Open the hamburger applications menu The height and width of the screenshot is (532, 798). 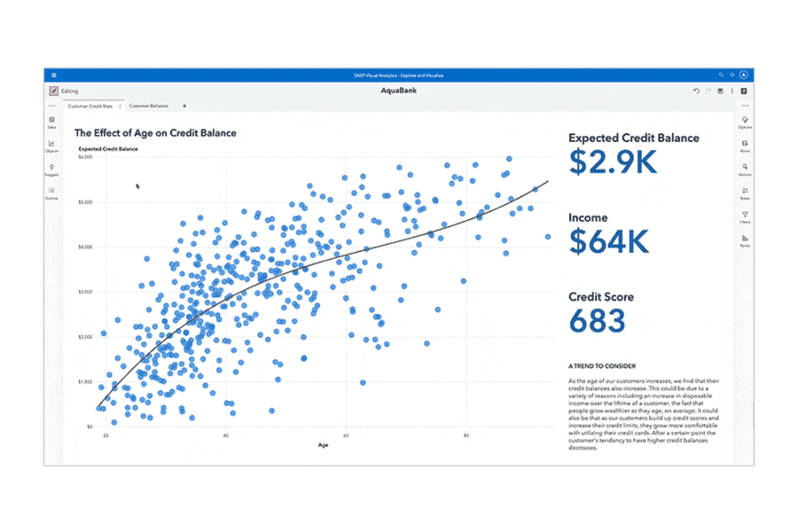pyautogui.click(x=54, y=75)
